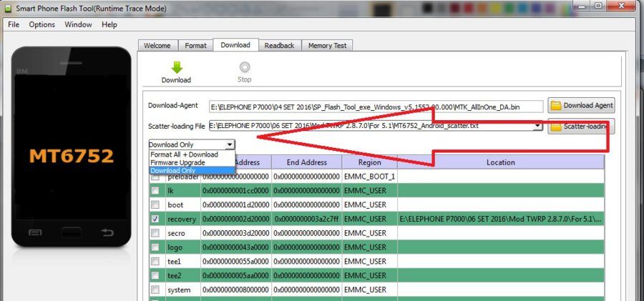This screenshot has width=644, height=301.
Task: Click the Scatter-loading folder button
Action: 581,127
